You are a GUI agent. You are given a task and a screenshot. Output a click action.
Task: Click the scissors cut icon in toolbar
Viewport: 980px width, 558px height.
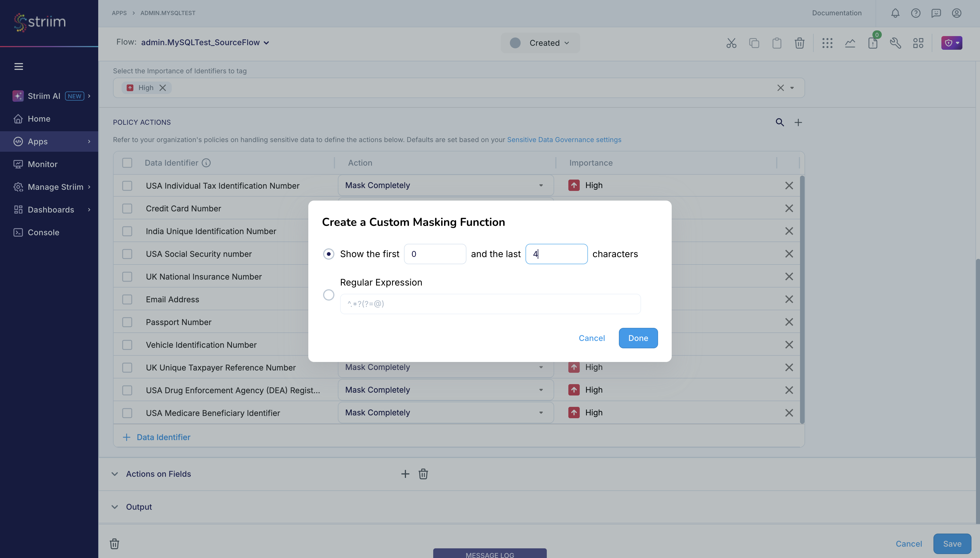point(731,43)
